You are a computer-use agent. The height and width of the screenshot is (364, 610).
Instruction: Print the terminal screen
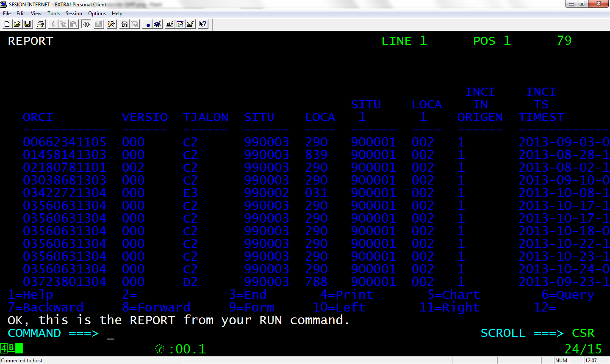click(x=40, y=24)
